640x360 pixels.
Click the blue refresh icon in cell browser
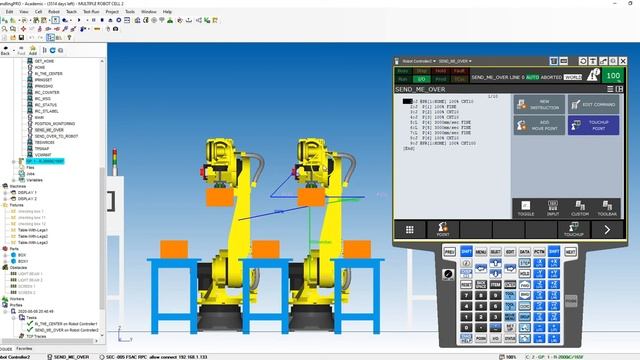52,50
